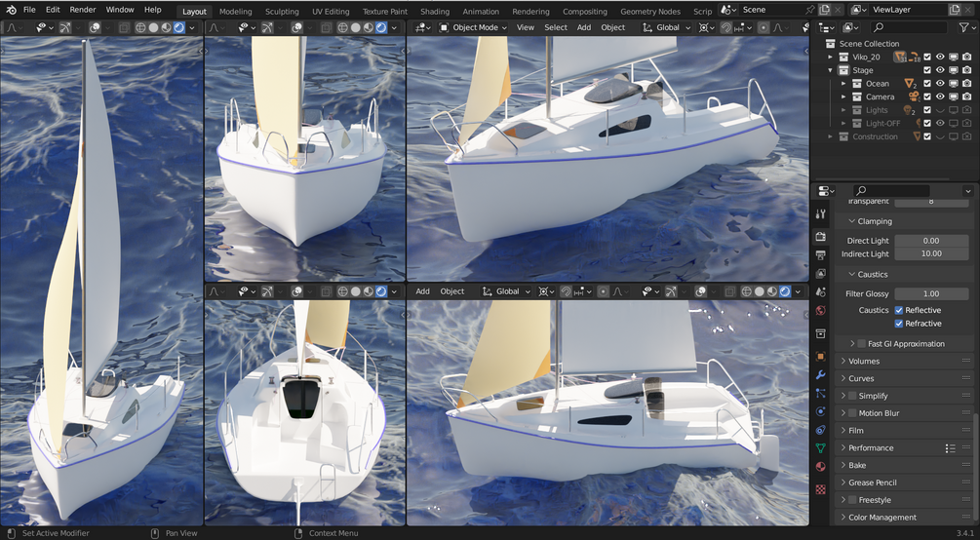The width and height of the screenshot is (980, 540).
Task: Open the Render properties tab
Action: tap(821, 236)
